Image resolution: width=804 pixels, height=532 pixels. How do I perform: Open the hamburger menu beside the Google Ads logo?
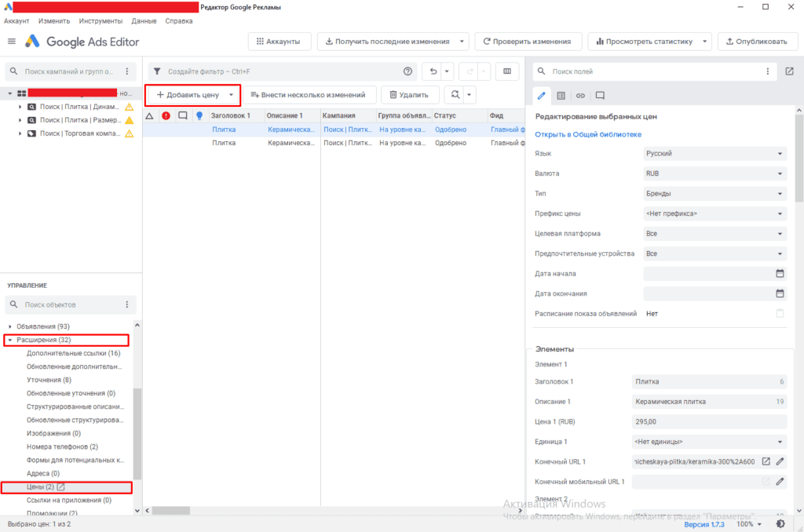tap(12, 42)
